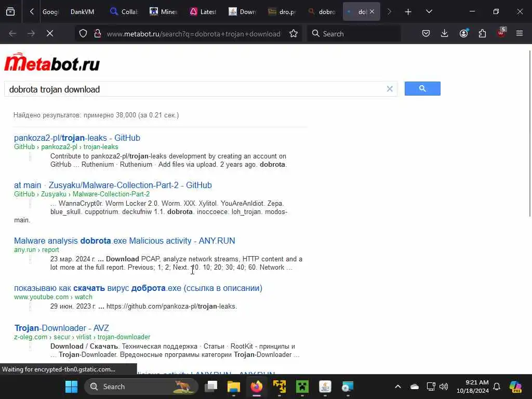Open the Minecraft creeper taskbar icon
This screenshot has width=532, height=399.
point(302,387)
